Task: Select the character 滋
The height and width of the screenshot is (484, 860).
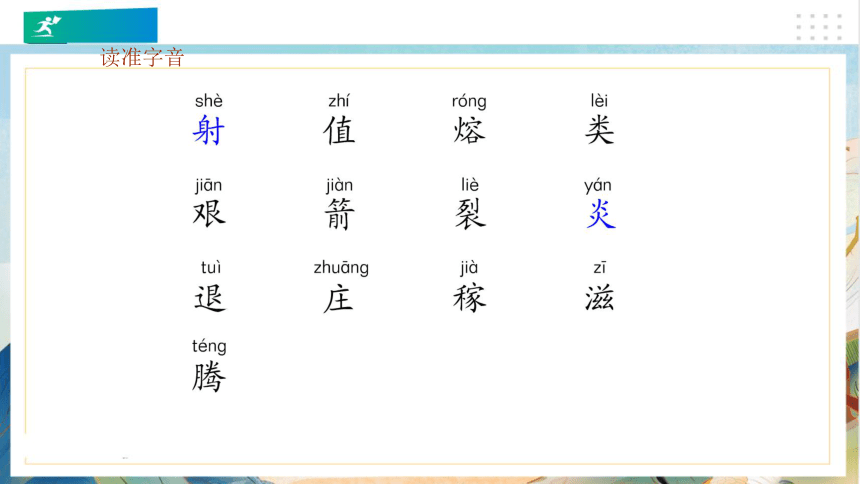Action: click(599, 298)
